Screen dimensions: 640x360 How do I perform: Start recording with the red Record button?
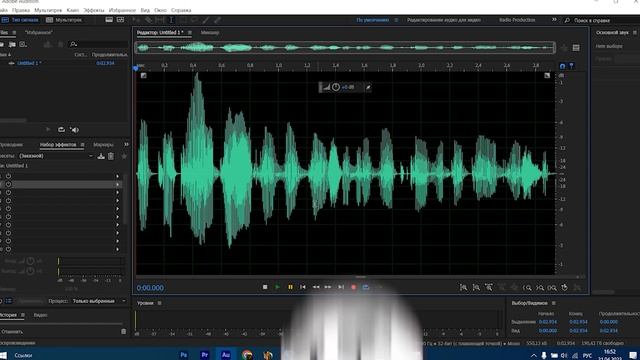353,287
